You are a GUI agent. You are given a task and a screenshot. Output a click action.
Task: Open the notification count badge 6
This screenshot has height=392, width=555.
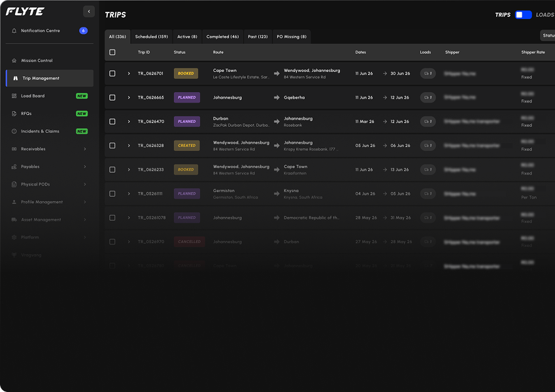click(x=83, y=31)
